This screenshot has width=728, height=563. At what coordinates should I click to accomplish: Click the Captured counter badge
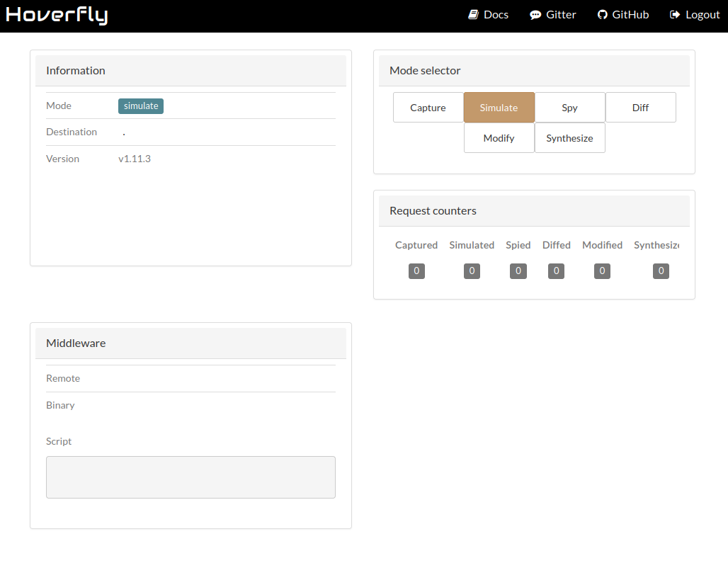pyautogui.click(x=416, y=271)
